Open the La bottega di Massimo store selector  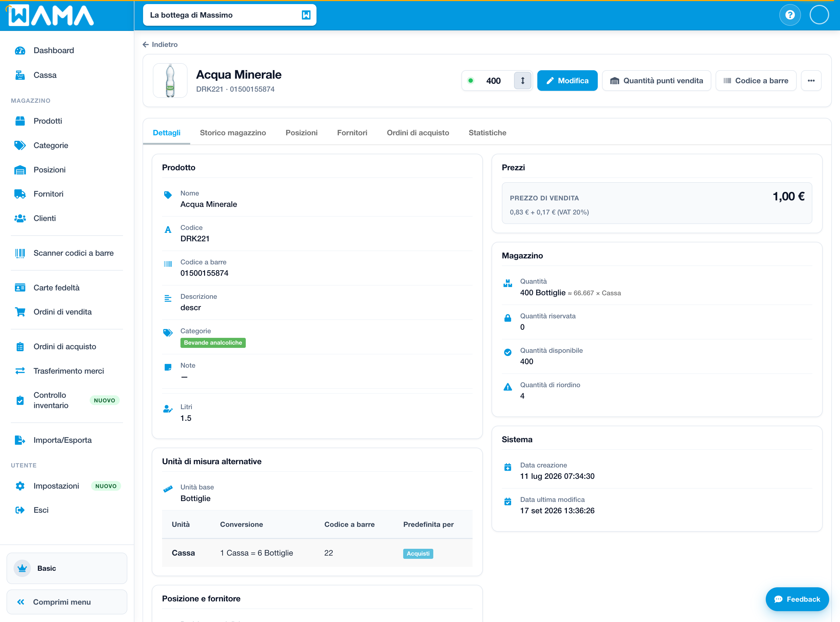[x=230, y=15]
